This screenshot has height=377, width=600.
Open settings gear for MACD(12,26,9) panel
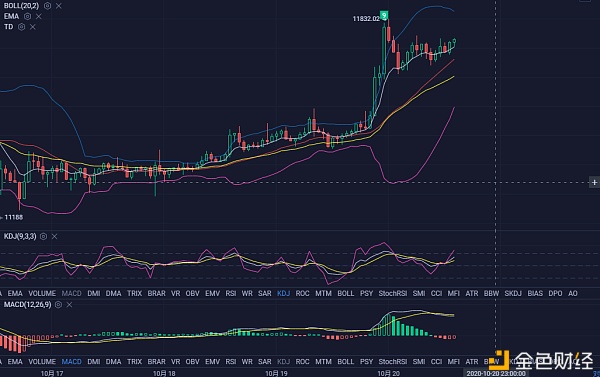[59, 305]
